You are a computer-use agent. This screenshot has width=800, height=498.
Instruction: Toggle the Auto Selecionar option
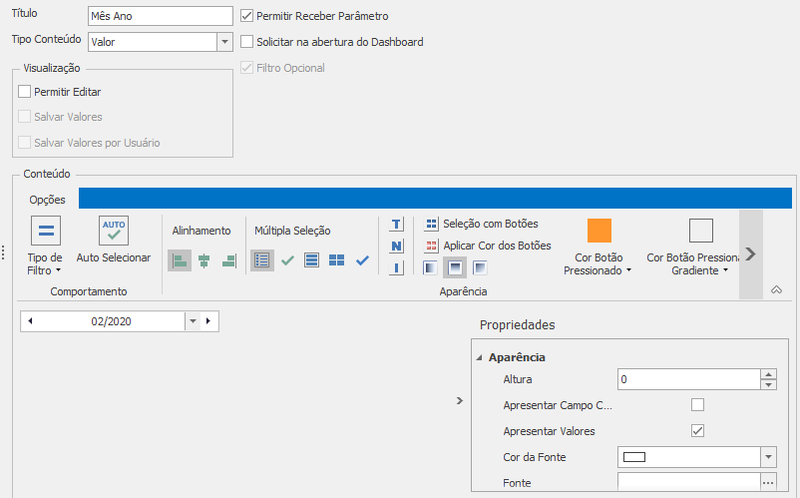[114, 240]
